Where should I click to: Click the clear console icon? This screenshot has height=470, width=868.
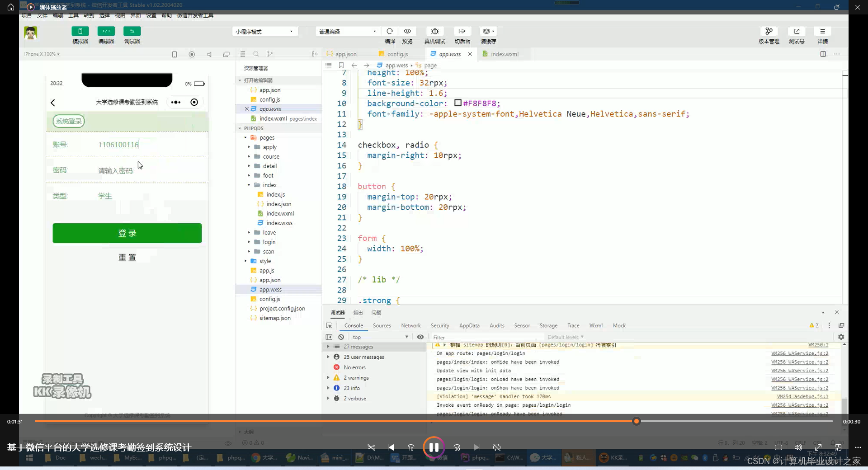341,337
